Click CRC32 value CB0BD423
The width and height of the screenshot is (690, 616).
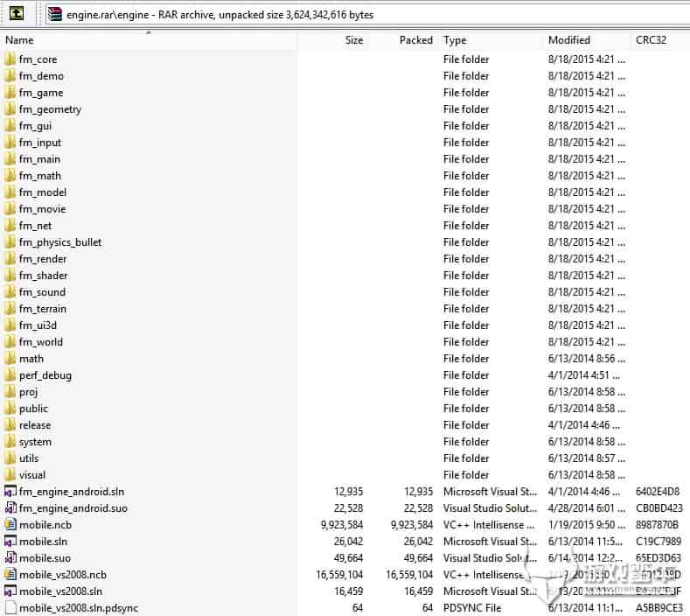tap(659, 507)
